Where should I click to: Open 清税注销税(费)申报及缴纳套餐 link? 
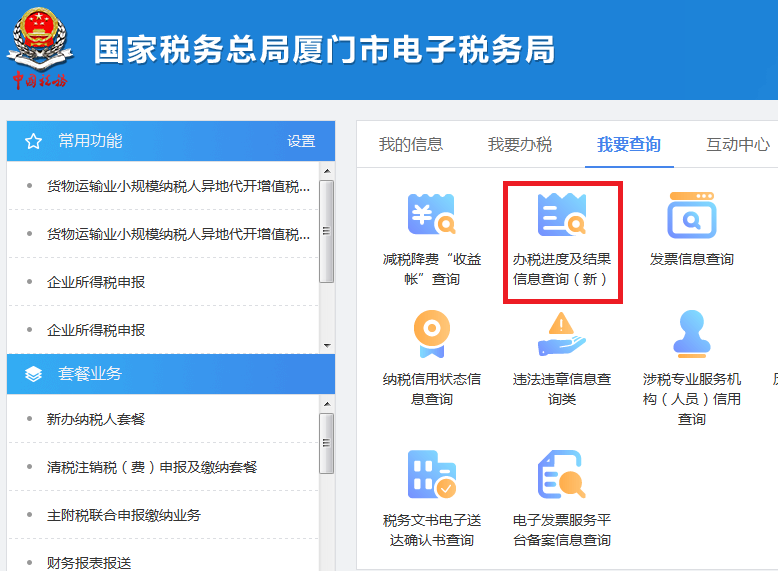pyautogui.click(x=152, y=467)
